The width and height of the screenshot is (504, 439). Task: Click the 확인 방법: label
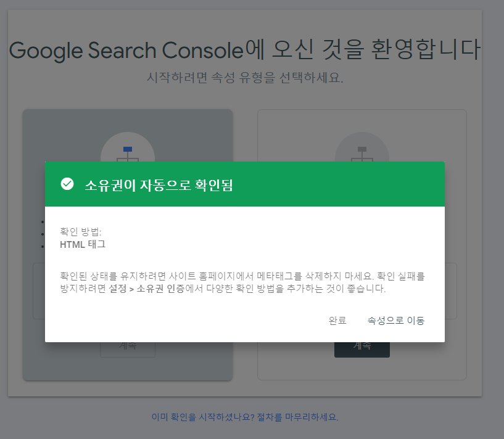click(81, 232)
